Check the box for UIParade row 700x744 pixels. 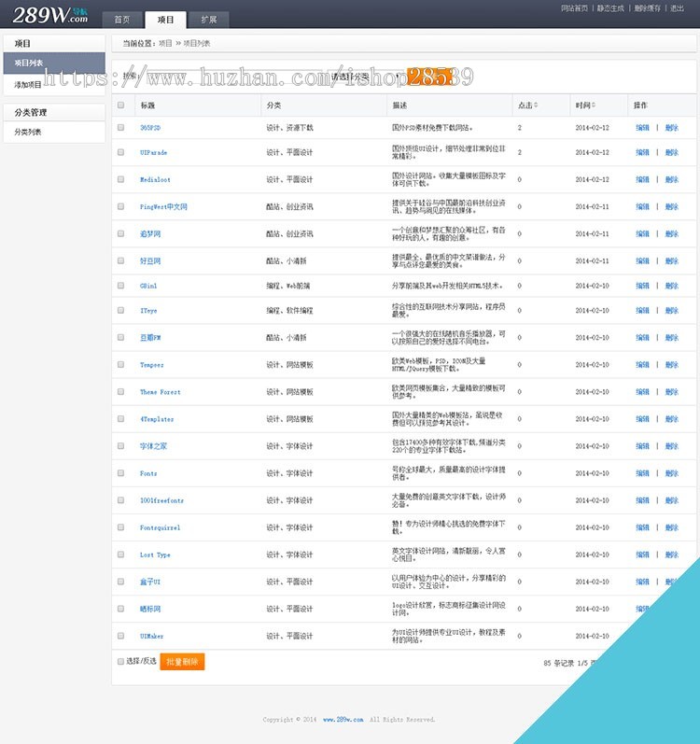coord(121,152)
